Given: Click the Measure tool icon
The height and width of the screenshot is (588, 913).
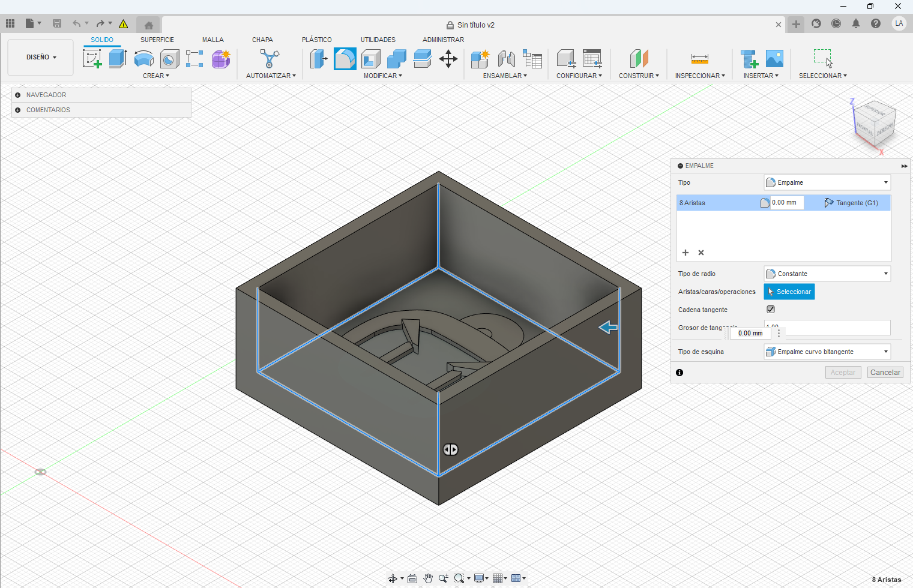Looking at the screenshot, I should (x=700, y=59).
